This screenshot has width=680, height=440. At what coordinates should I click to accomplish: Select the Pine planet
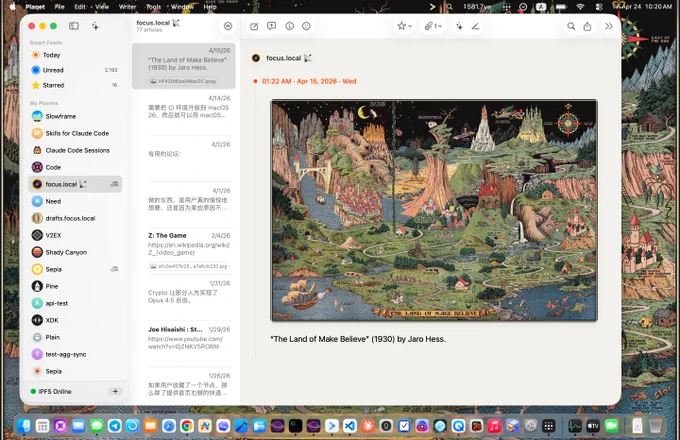tap(75, 286)
